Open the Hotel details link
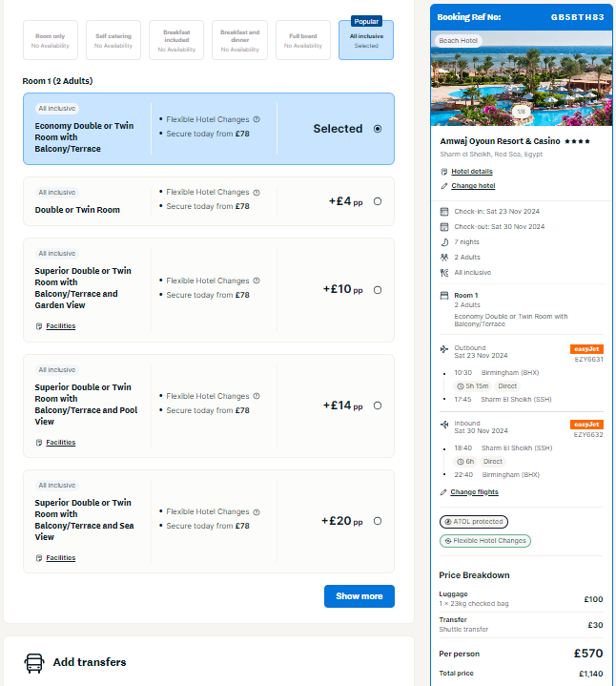The width and height of the screenshot is (616, 686). pyautogui.click(x=472, y=172)
